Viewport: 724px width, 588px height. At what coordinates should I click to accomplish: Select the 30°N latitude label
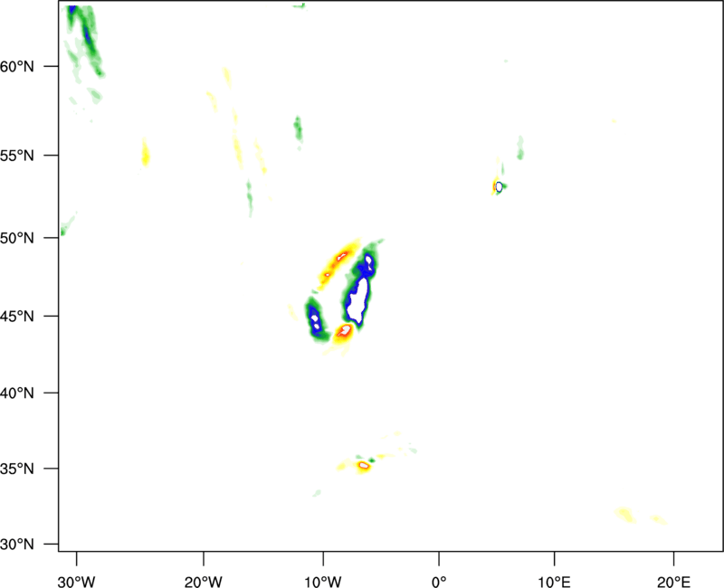click(17, 545)
